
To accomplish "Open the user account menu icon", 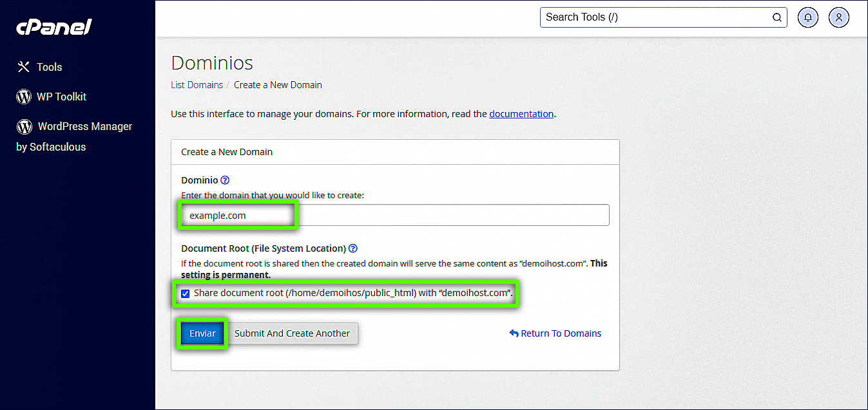I will pyautogui.click(x=839, y=17).
